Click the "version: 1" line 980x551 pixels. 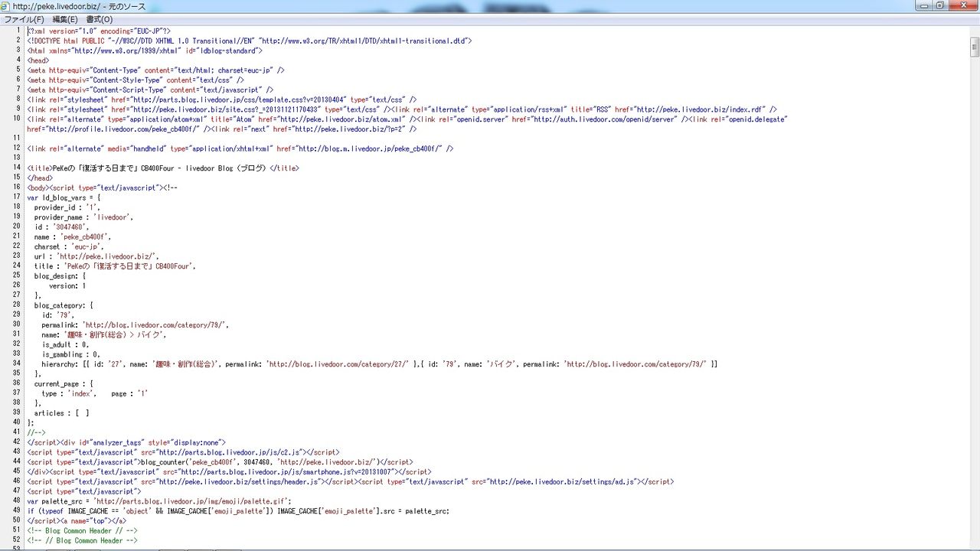point(67,286)
